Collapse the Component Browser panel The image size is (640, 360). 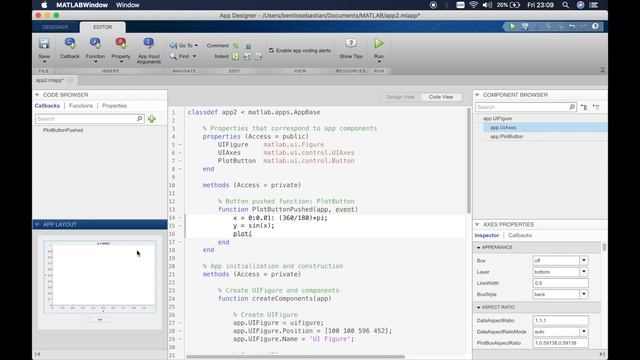click(x=477, y=95)
